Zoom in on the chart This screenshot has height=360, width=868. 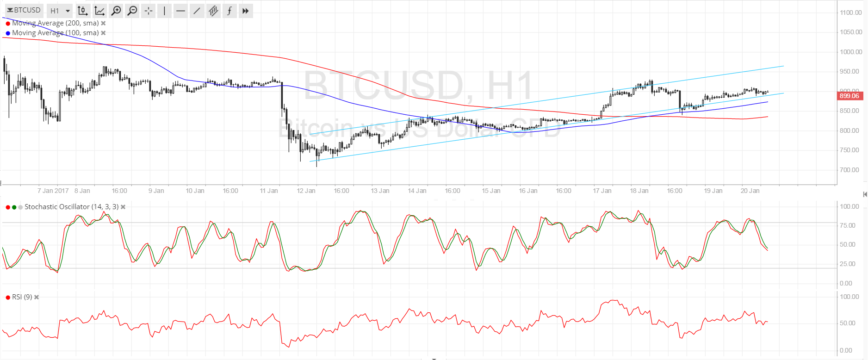(x=116, y=11)
